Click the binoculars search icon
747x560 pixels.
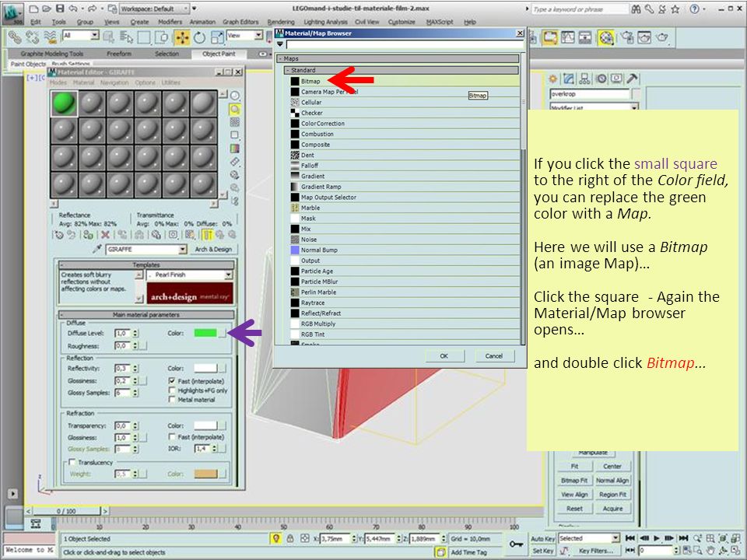636,9
